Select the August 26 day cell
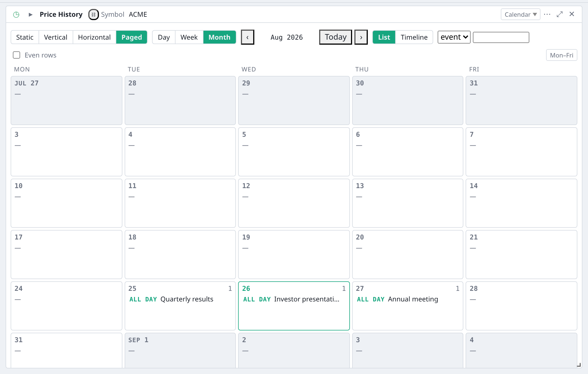 294,306
